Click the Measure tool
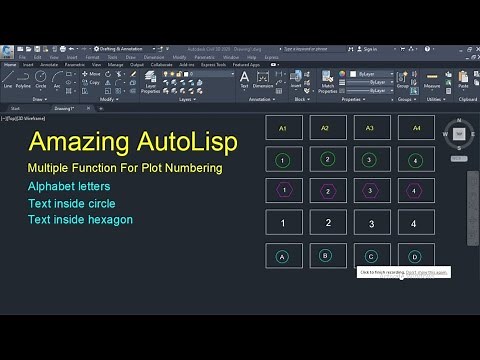480x360 pixels. coord(432,79)
